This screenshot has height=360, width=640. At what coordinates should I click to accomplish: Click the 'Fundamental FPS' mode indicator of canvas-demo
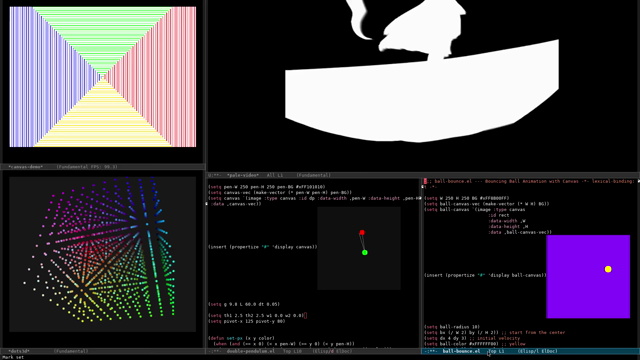(x=87, y=167)
